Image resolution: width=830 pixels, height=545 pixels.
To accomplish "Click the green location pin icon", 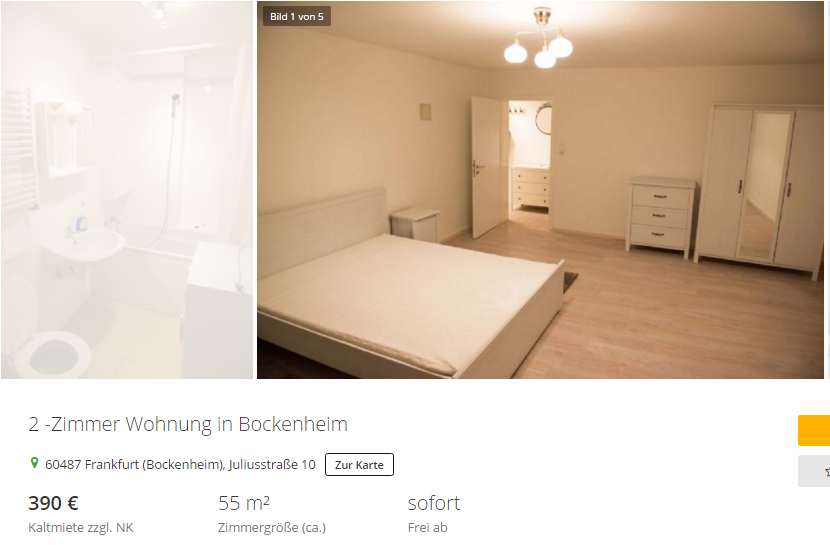I will (34, 463).
